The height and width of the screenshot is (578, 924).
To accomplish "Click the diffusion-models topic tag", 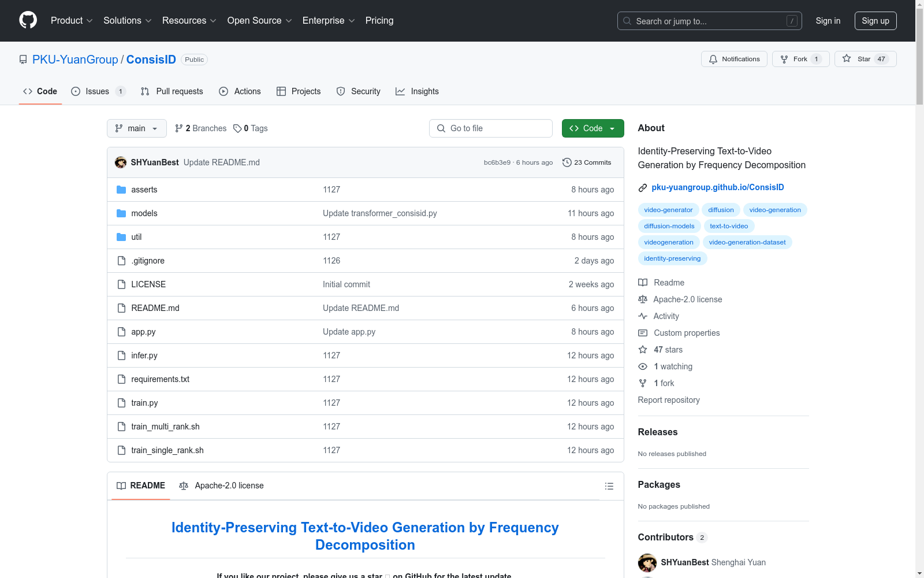I will point(669,226).
